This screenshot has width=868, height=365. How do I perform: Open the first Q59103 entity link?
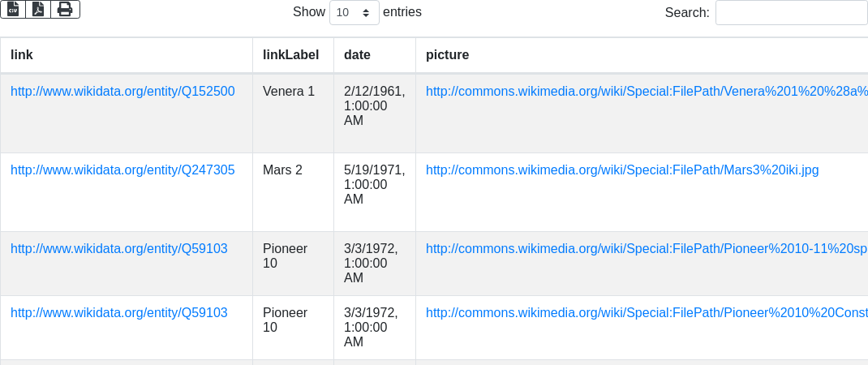click(118, 249)
